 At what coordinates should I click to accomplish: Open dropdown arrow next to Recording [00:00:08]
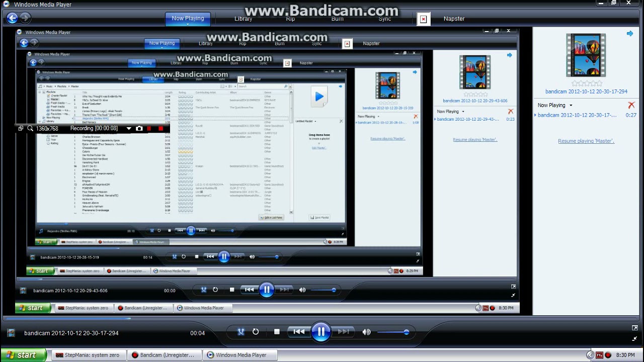[x=129, y=129]
